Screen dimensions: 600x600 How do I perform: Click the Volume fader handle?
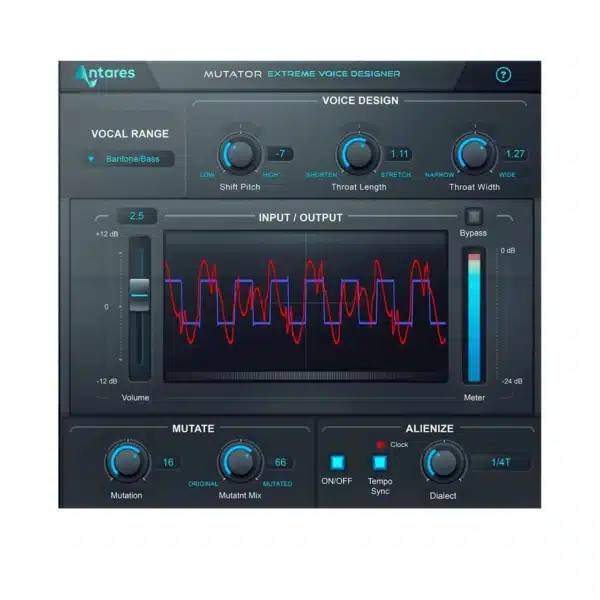point(139,295)
